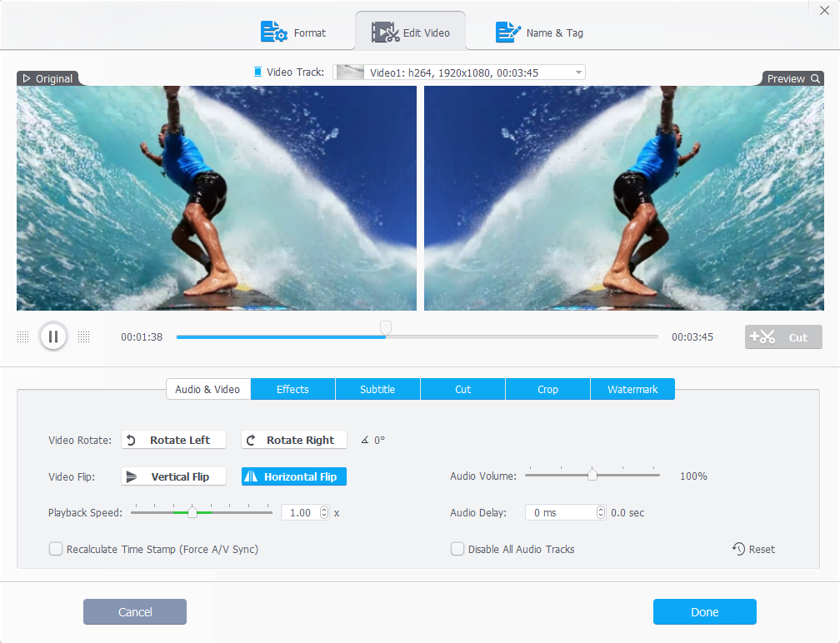Viewport: 840px width, 643px height.
Task: Click the rotate-right arrow icon
Action: pos(251,440)
